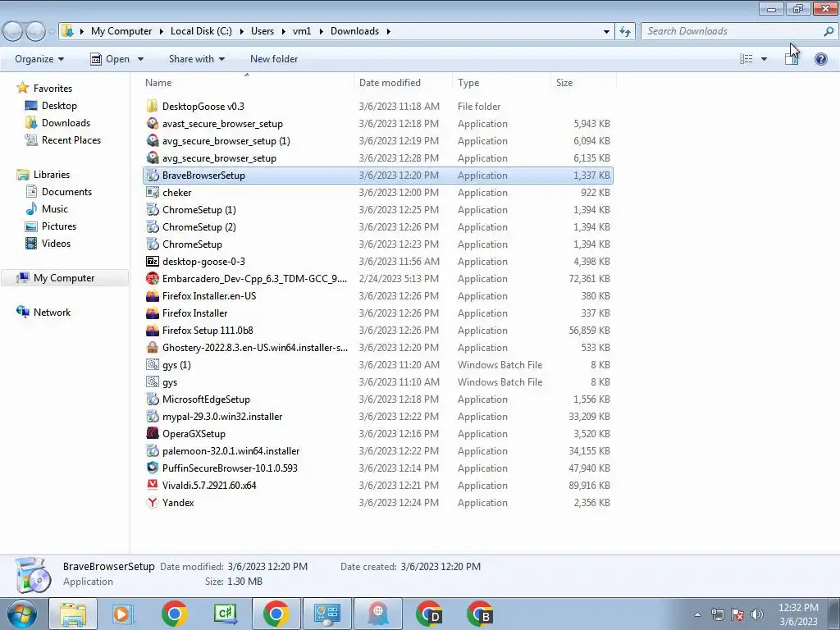The image size is (840, 630).
Task: Click the OperaGXSetup icon
Action: pos(153,433)
